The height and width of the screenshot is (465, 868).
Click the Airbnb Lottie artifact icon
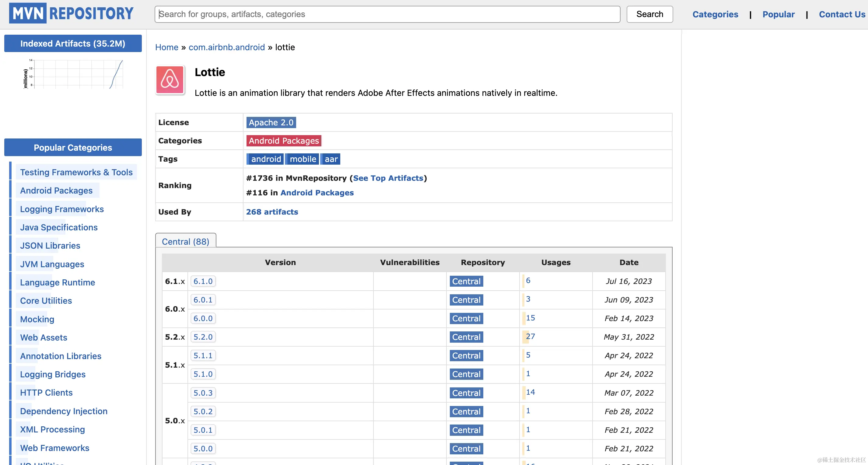(170, 80)
